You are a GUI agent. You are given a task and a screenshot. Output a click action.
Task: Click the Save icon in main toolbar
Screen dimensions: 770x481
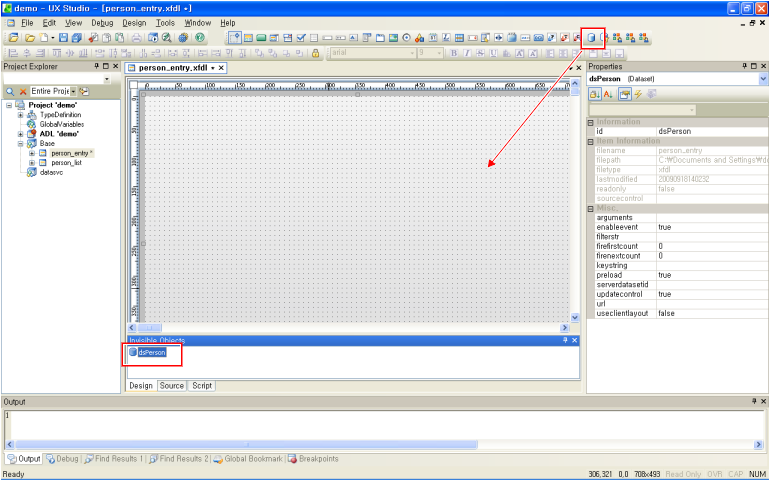click(x=63, y=38)
